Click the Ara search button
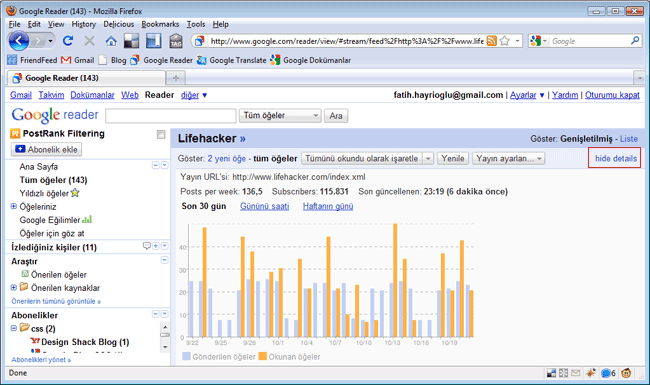 [336, 116]
